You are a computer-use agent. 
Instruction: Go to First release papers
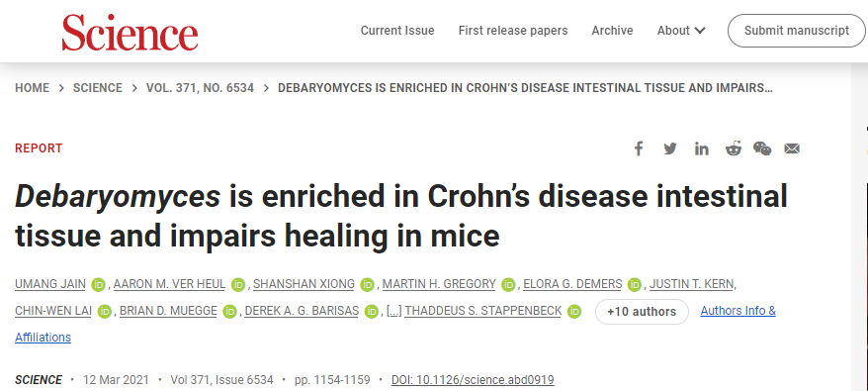coord(513,31)
